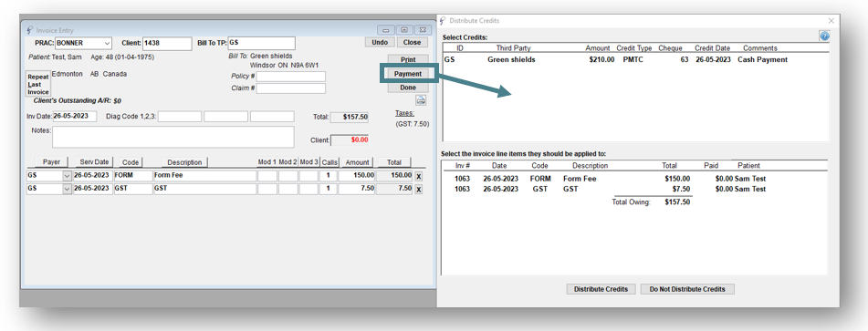Screen dimensions: 868x331
Task: Click the FORM code field
Action: [x=133, y=176]
